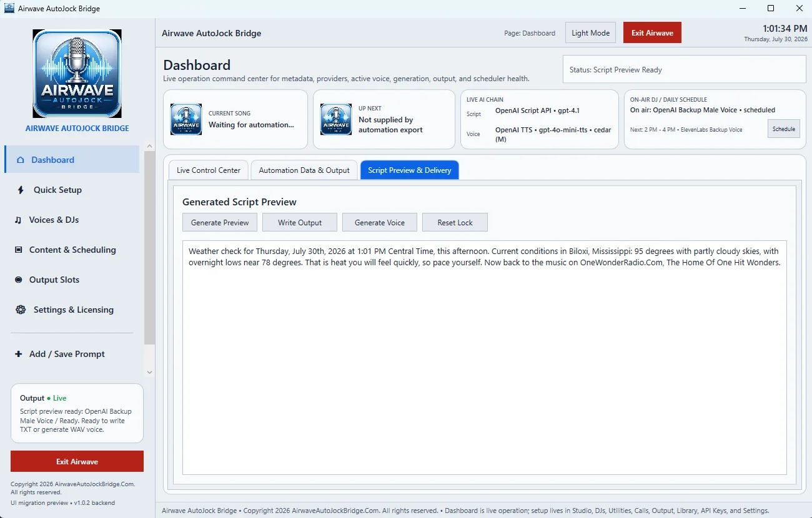
Task: Click the plus icon beside Add / Save Prompt
Action: [x=18, y=354]
